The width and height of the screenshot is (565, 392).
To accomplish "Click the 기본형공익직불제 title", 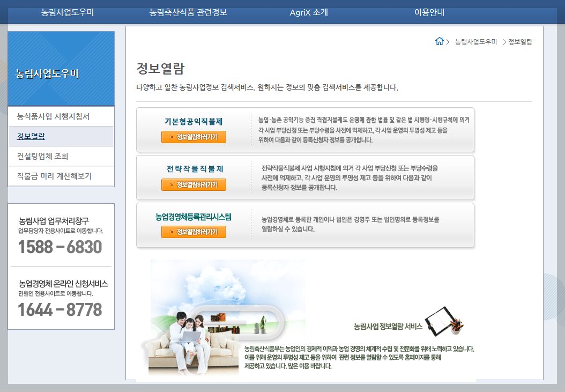I will 194,122.
